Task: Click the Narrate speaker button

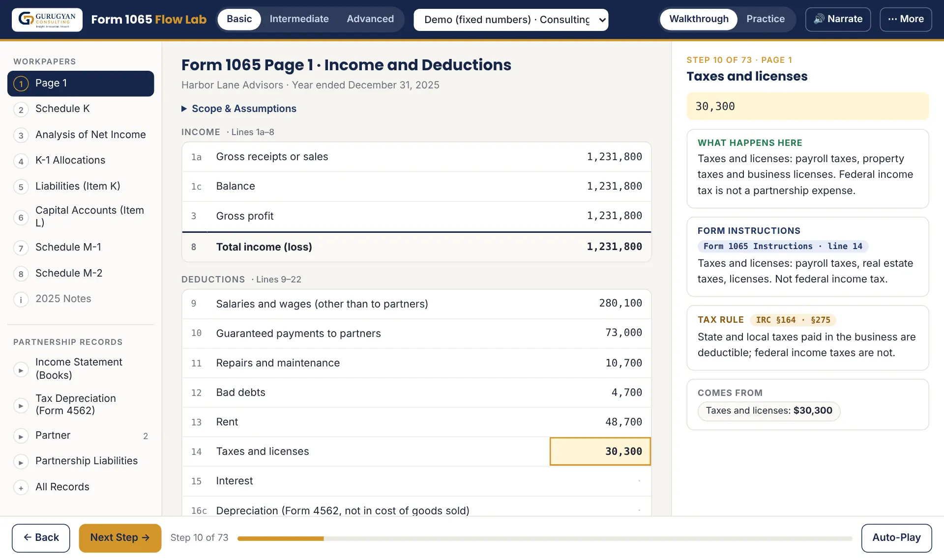Action: pyautogui.click(x=838, y=19)
